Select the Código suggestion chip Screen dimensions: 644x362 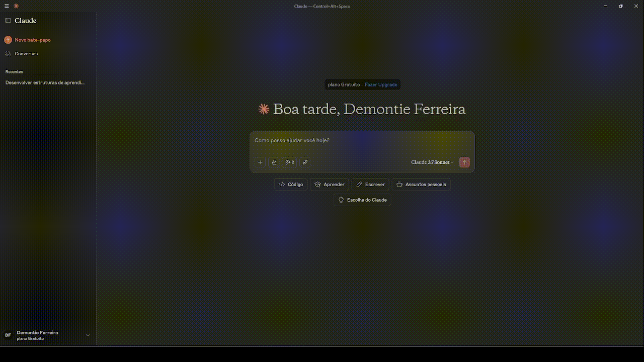(291, 185)
